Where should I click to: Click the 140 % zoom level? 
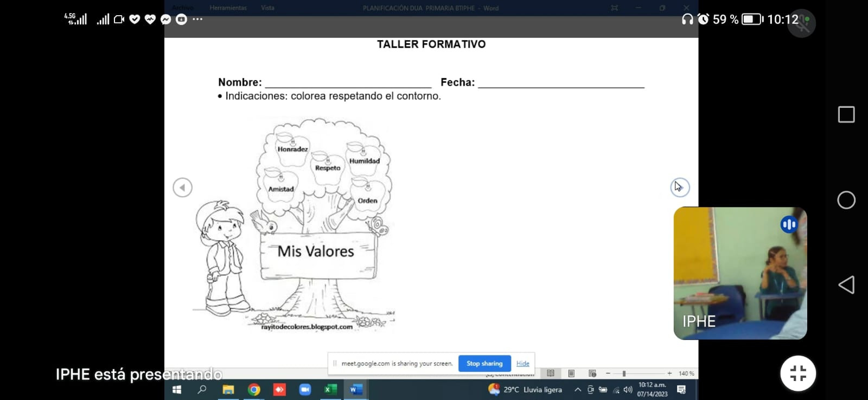pos(686,373)
